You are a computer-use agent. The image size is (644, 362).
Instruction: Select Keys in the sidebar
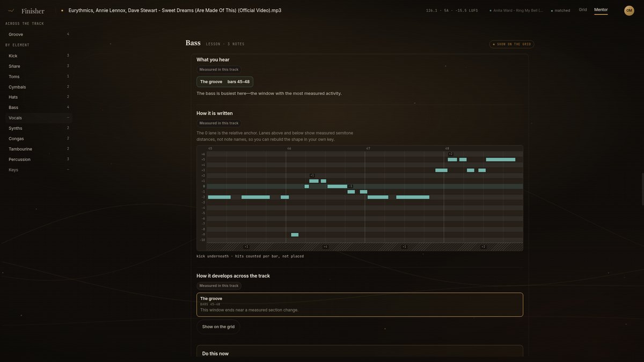click(x=39, y=169)
